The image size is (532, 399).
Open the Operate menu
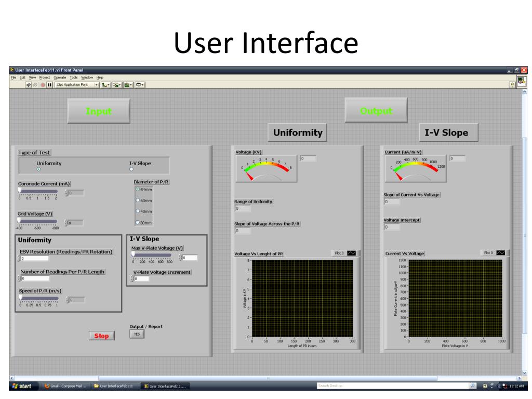(60, 77)
